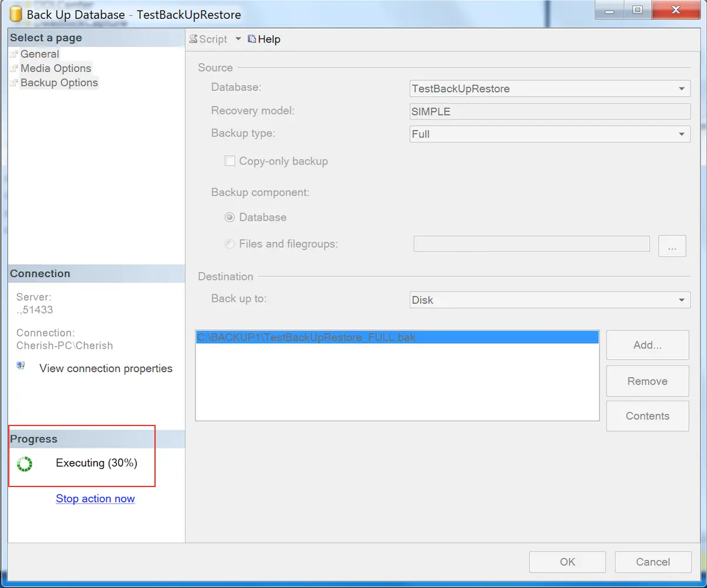Screen dimensions: 707x588
Task: Click the Recovery model SIMPLE field
Action: tap(550, 111)
